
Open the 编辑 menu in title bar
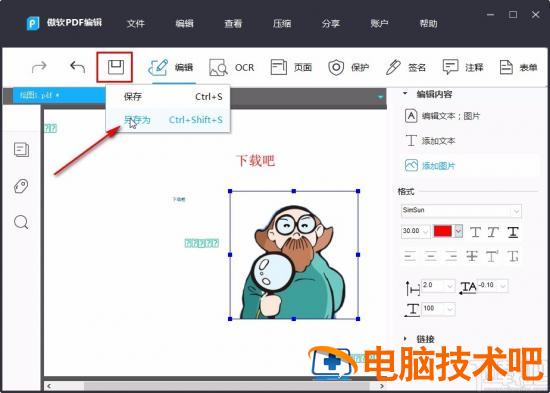(x=185, y=24)
